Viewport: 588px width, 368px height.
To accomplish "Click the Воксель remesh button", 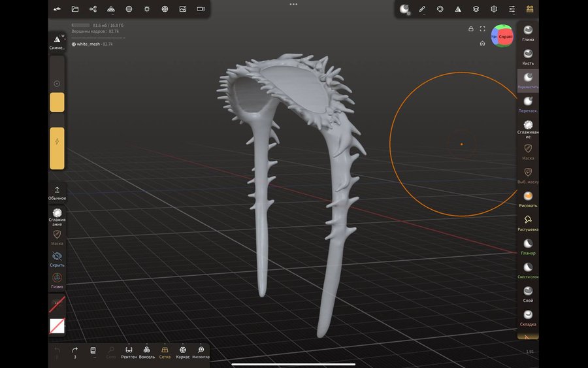I will [147, 351].
